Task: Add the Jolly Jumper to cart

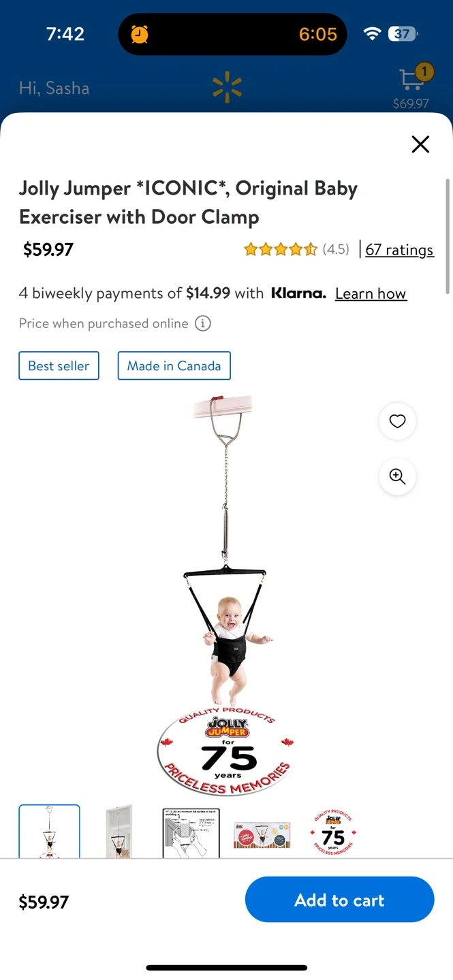Action: point(339,900)
